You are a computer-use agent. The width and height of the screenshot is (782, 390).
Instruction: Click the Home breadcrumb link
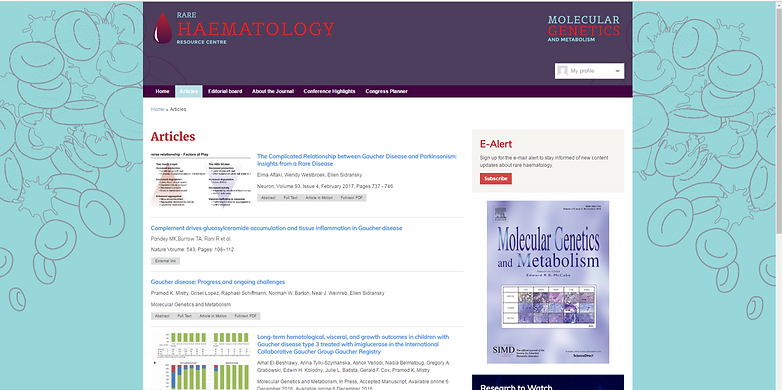(x=158, y=109)
